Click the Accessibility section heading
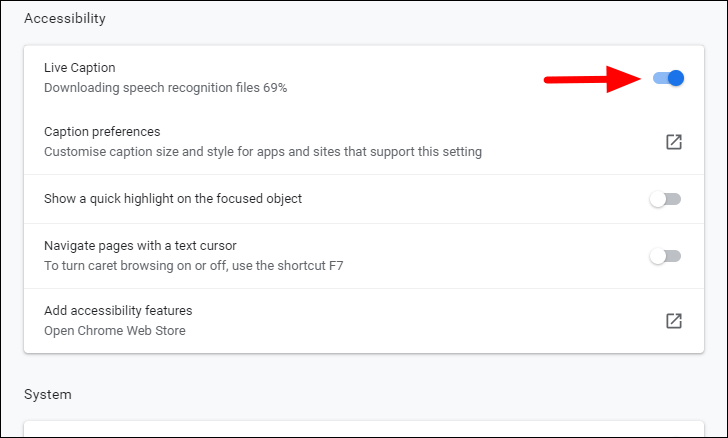The width and height of the screenshot is (728, 438). (65, 18)
